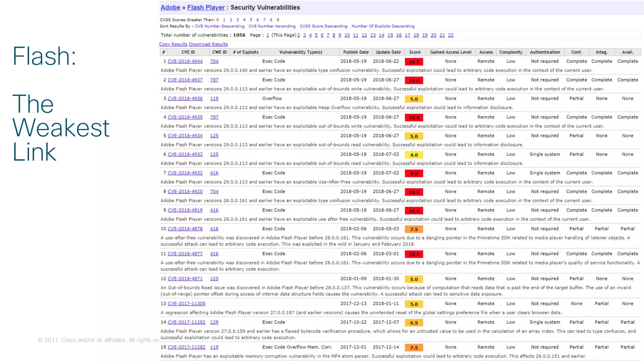
Task: Open the Flash Player product link
Action: click(206, 8)
